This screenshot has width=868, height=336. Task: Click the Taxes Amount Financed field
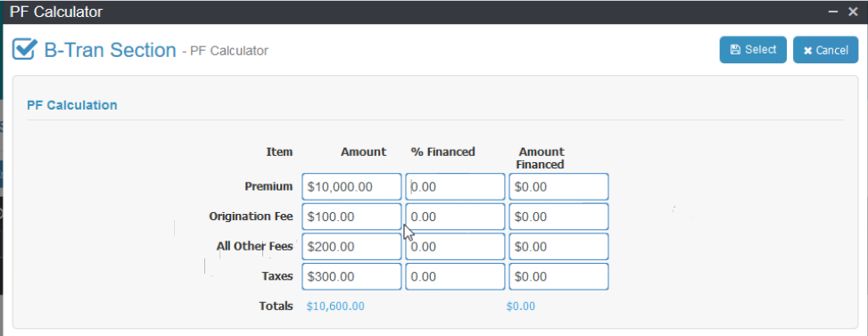coord(558,276)
